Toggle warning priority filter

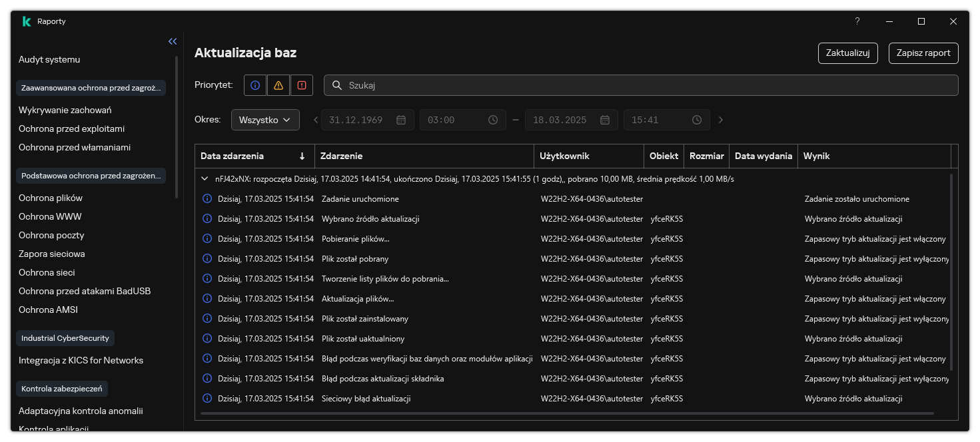[278, 85]
